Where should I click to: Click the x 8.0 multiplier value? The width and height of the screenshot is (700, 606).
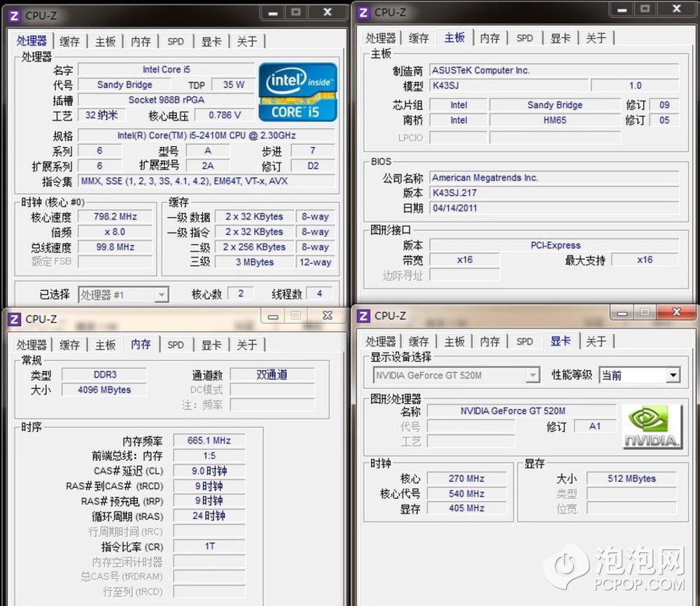(x=115, y=232)
